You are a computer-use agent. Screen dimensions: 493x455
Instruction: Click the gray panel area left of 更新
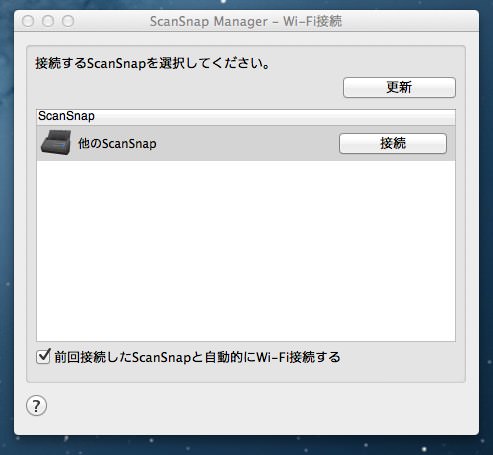[187, 87]
